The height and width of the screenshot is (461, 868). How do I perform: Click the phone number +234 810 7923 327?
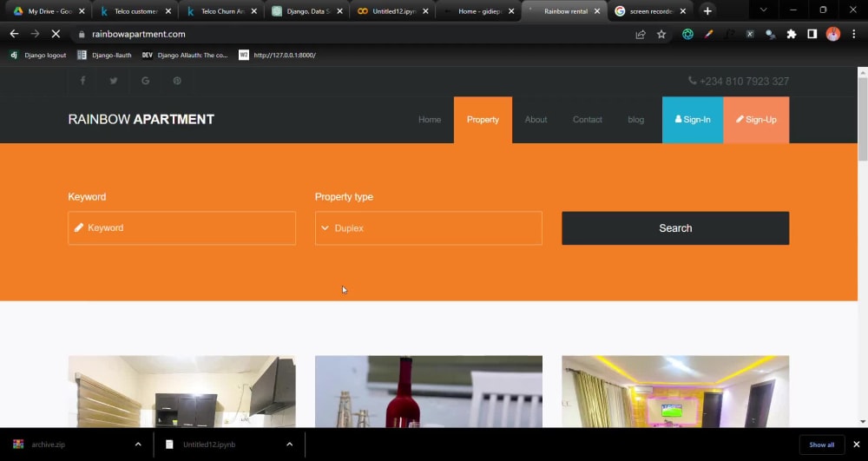point(739,82)
